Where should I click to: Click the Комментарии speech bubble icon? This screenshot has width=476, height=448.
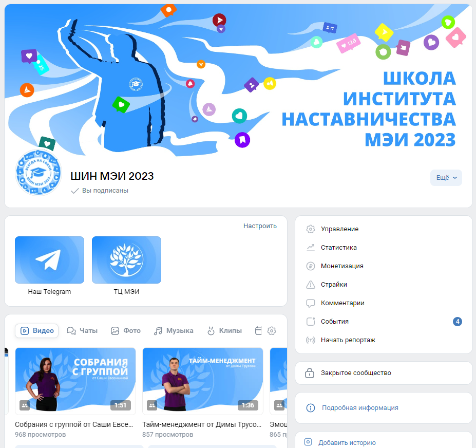coord(310,303)
